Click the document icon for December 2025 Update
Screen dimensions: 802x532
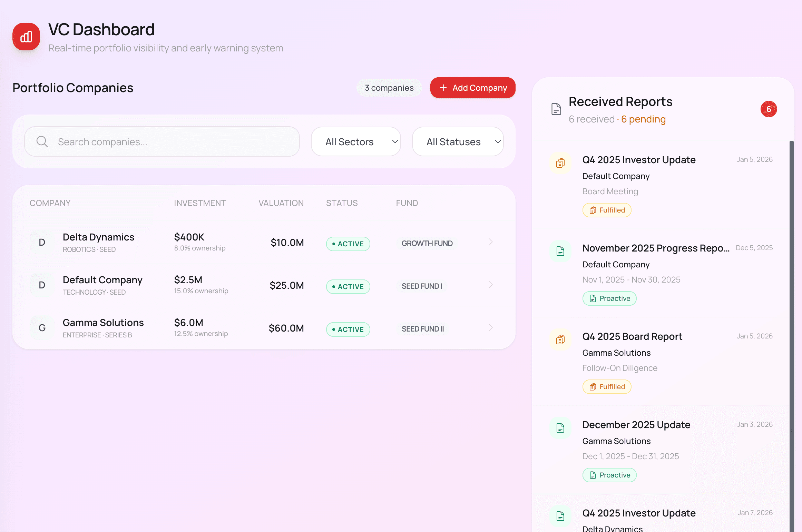560,427
